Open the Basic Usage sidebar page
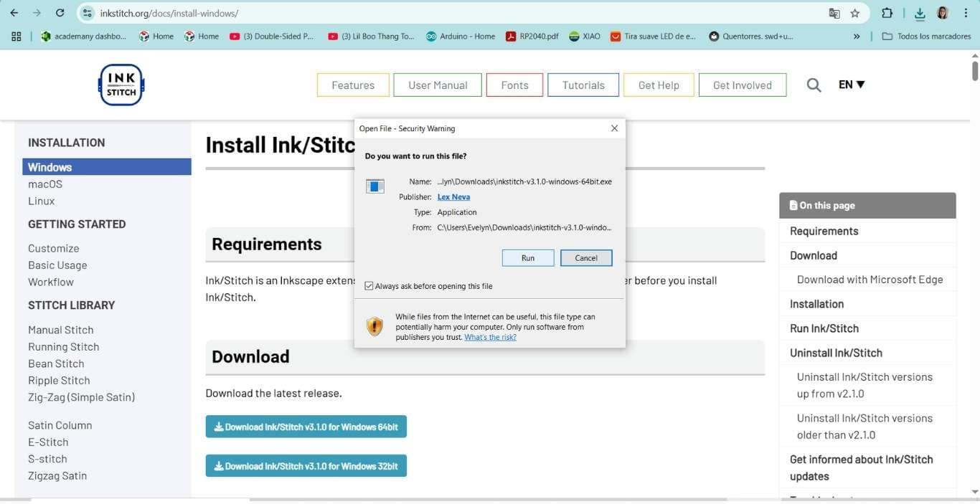The width and height of the screenshot is (980, 504). click(57, 265)
